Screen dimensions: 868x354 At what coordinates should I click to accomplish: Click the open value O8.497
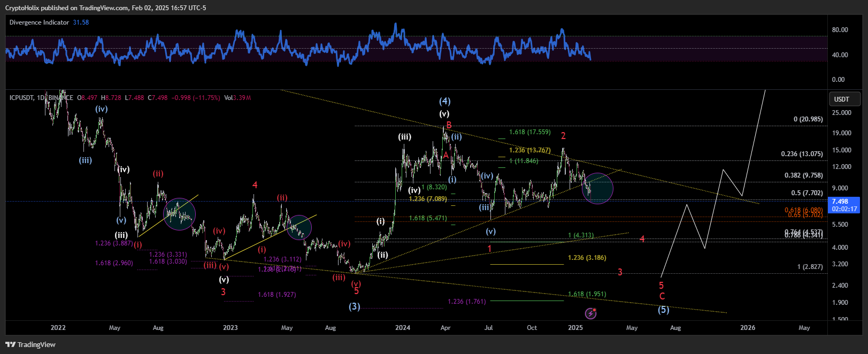(87, 98)
